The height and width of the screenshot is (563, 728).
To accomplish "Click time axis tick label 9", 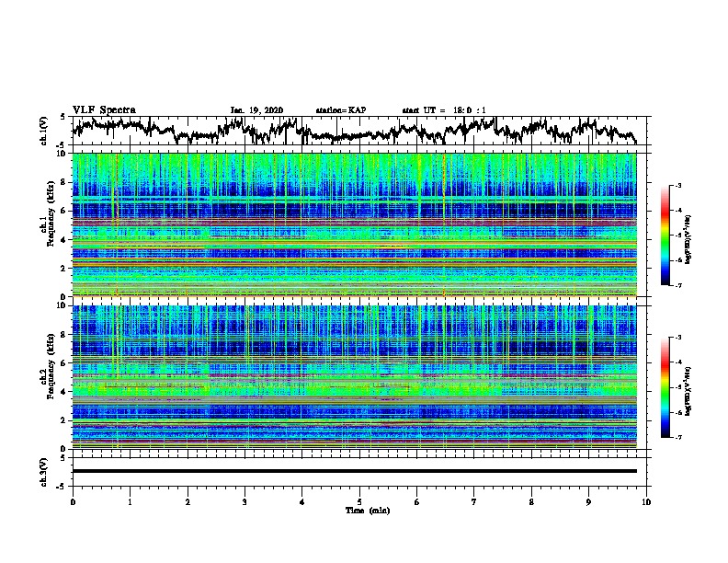I will [x=589, y=502].
